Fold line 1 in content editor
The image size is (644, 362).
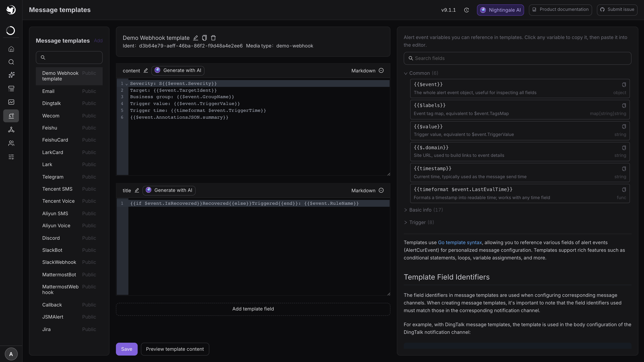click(x=127, y=84)
